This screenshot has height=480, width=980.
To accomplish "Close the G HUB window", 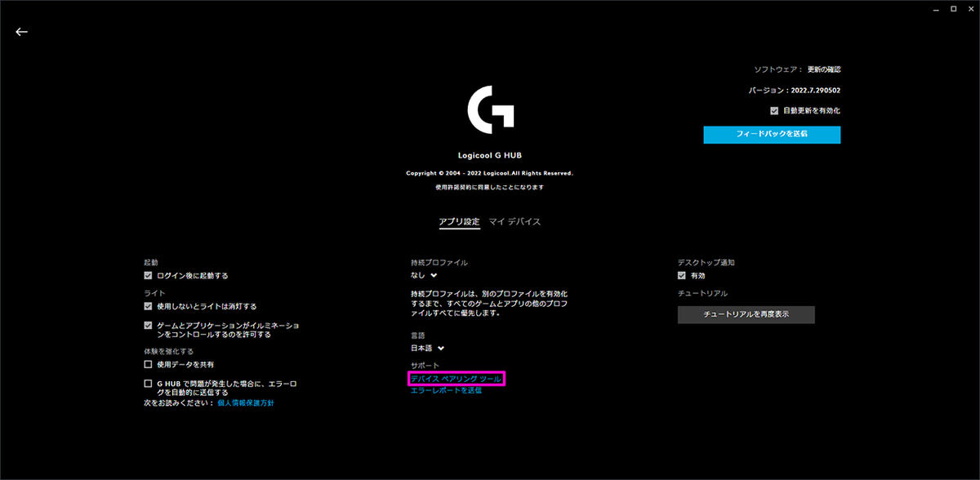I will [969, 7].
